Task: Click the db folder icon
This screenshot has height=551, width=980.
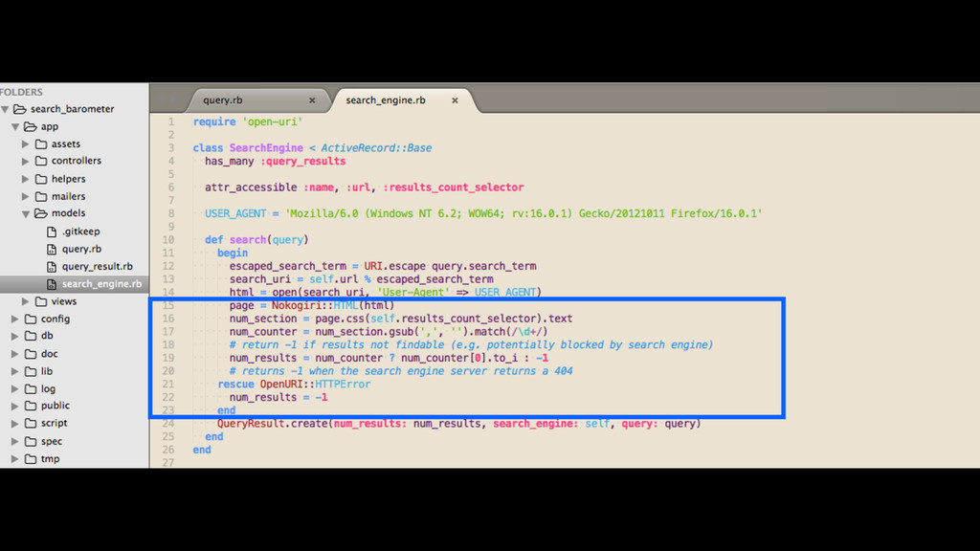Action: tap(31, 336)
